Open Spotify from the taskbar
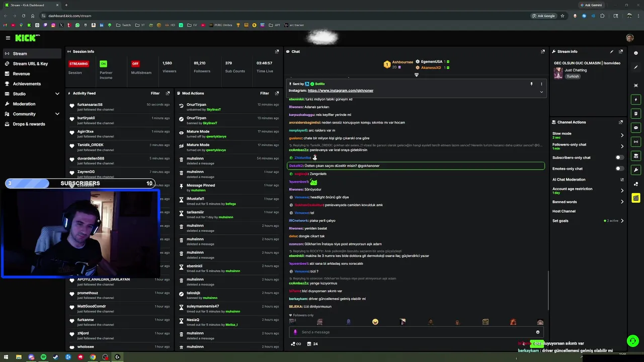The height and width of the screenshot is (362, 644). [43, 357]
